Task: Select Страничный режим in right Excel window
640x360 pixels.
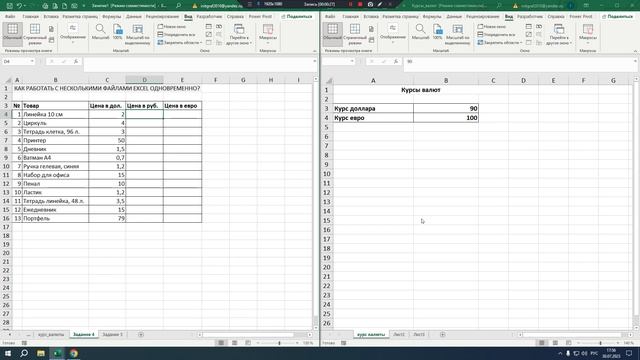Action: click(355, 34)
